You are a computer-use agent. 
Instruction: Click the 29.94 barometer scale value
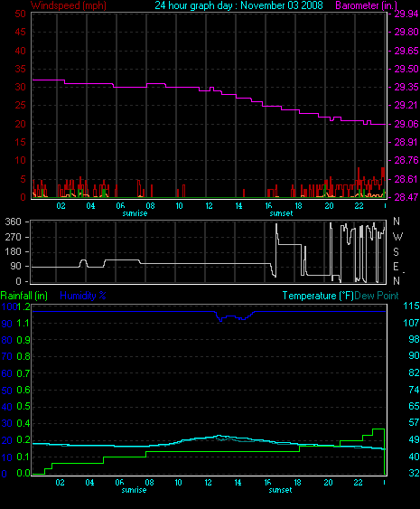coord(406,14)
